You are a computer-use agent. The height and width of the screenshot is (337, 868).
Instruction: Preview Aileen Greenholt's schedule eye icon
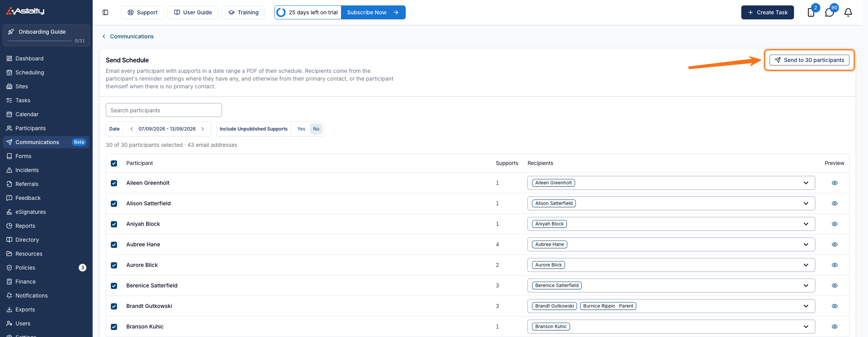[x=835, y=183]
